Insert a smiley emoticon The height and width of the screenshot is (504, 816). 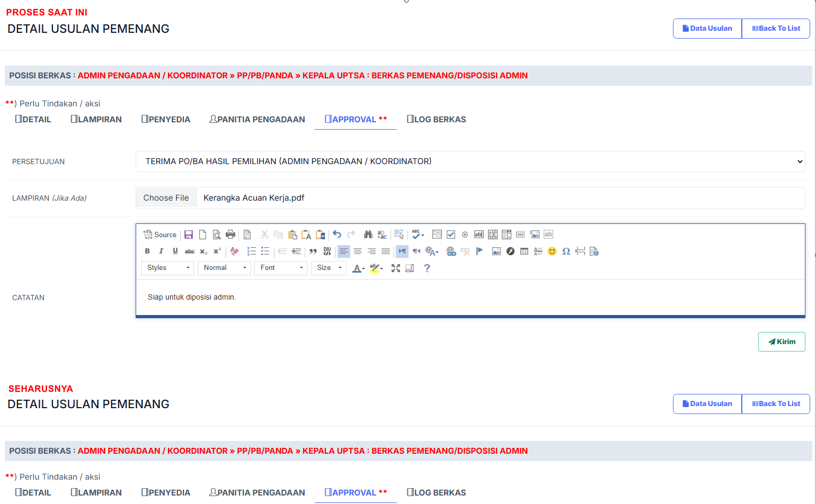coord(552,251)
